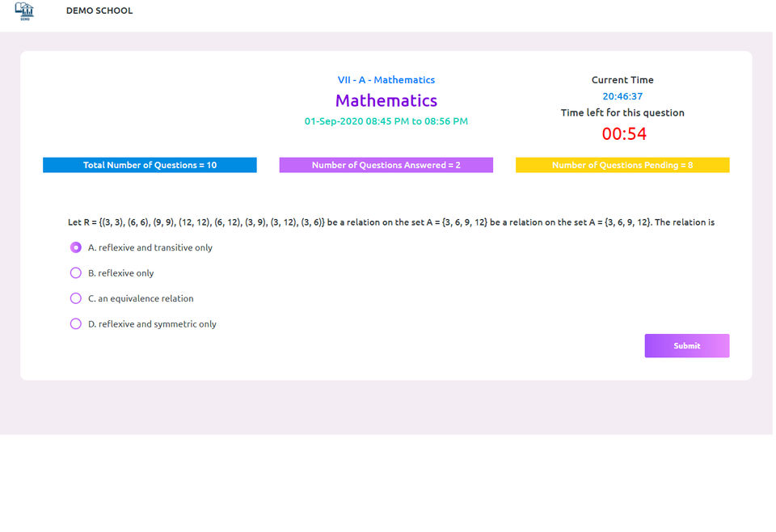The width and height of the screenshot is (776, 532).
Task: Click the question text about relation R
Action: point(391,222)
